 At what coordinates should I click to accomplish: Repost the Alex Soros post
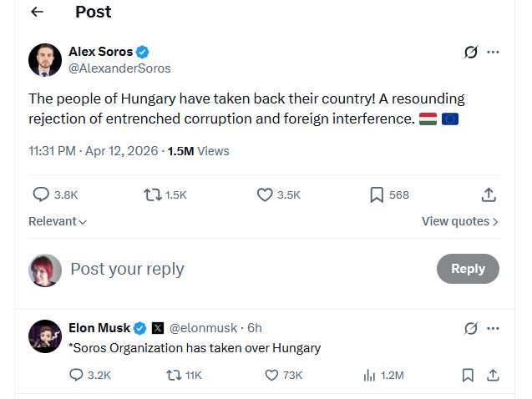click(x=153, y=194)
